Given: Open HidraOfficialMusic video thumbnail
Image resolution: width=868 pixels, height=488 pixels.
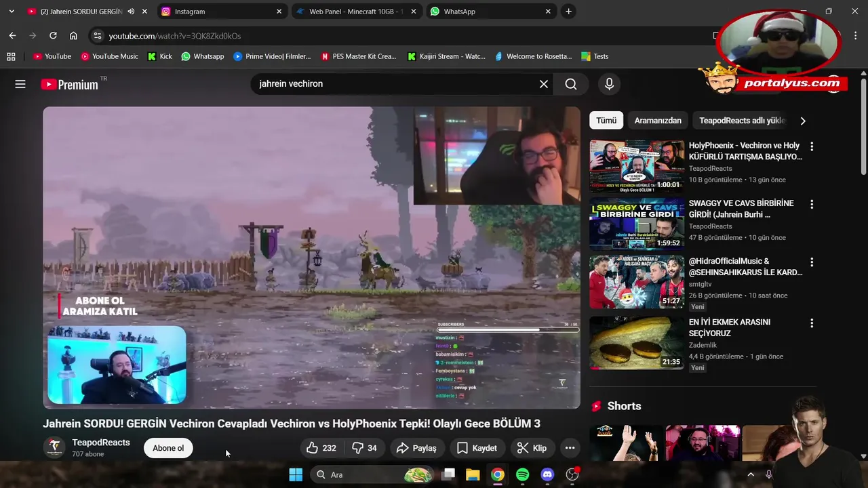Looking at the screenshot, I should point(637,281).
